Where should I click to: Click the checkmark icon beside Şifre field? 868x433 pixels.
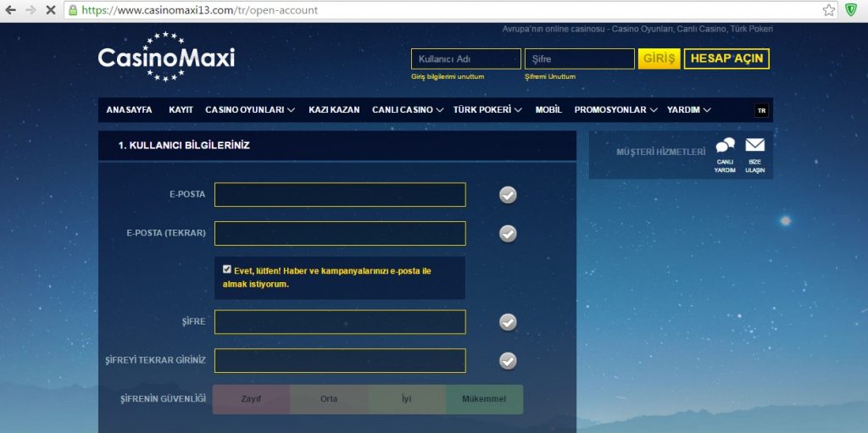coord(508,322)
